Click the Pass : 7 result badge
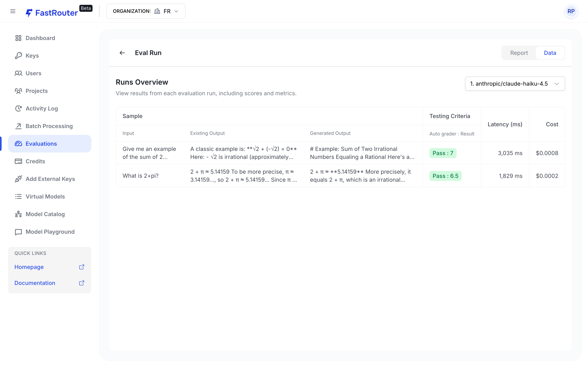Screen dimensions: 588x367 point(443,153)
